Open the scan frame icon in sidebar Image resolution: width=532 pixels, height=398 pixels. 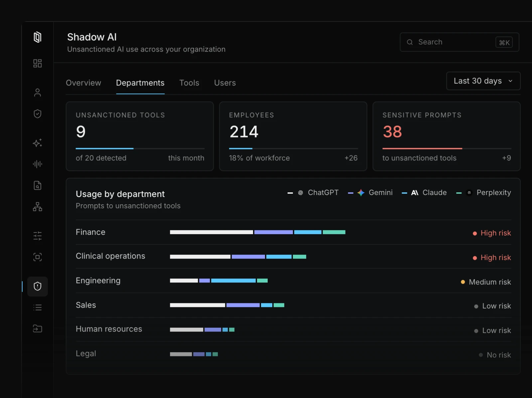tap(38, 257)
